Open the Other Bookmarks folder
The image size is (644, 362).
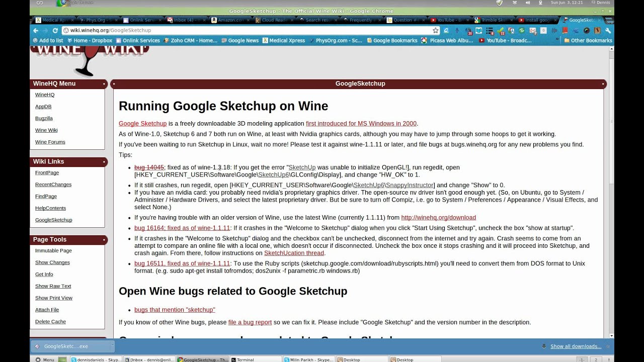coord(588,41)
